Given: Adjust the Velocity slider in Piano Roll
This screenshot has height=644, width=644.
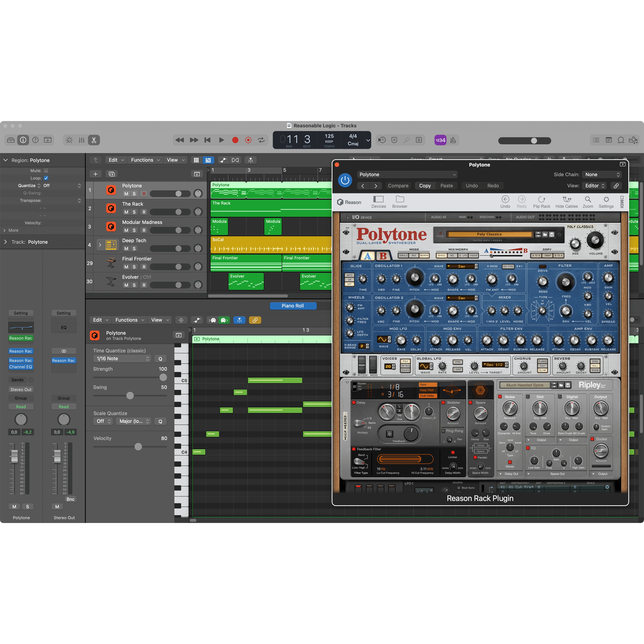Looking at the screenshot, I should [138, 447].
